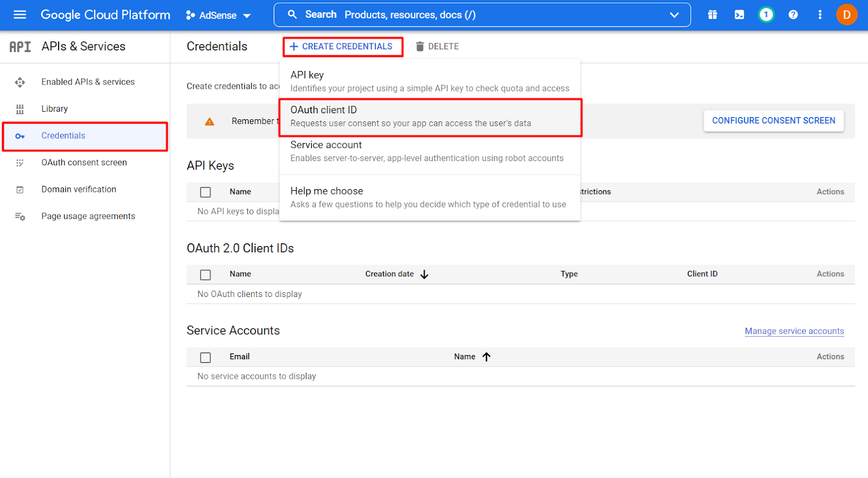Click the OAuth consent screen dots icon

click(x=20, y=163)
